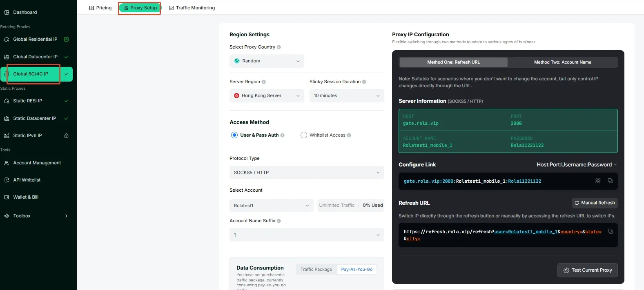
Task: Open the Select Proxy Country dropdown
Action: (x=267, y=61)
